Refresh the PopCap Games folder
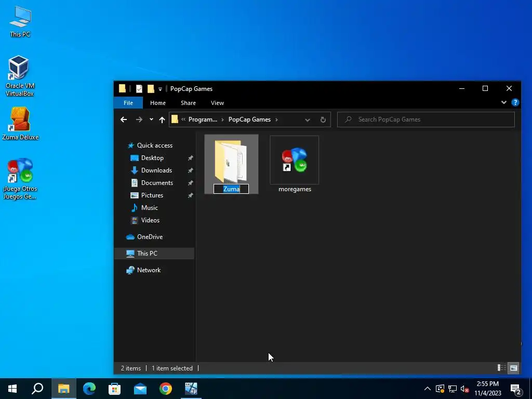 [323, 119]
